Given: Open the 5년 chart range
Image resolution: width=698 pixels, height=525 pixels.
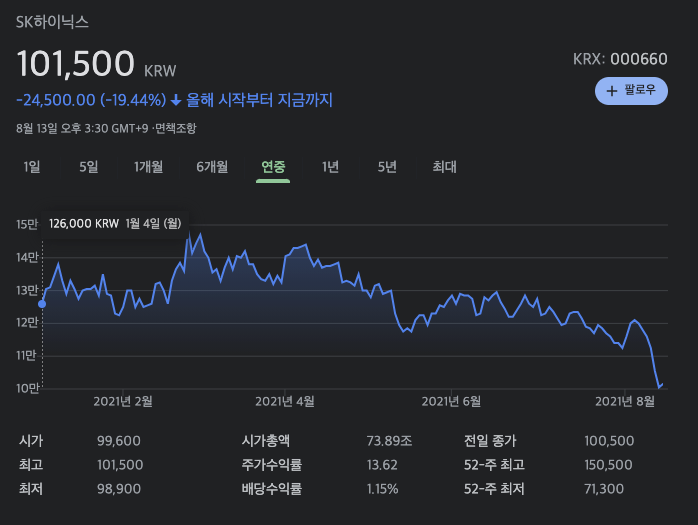Looking at the screenshot, I should [387, 167].
